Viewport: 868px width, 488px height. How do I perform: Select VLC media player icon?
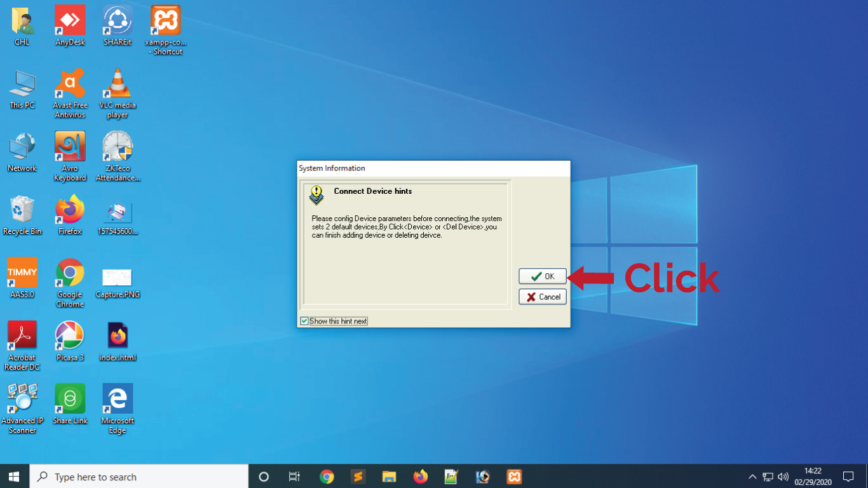[118, 93]
